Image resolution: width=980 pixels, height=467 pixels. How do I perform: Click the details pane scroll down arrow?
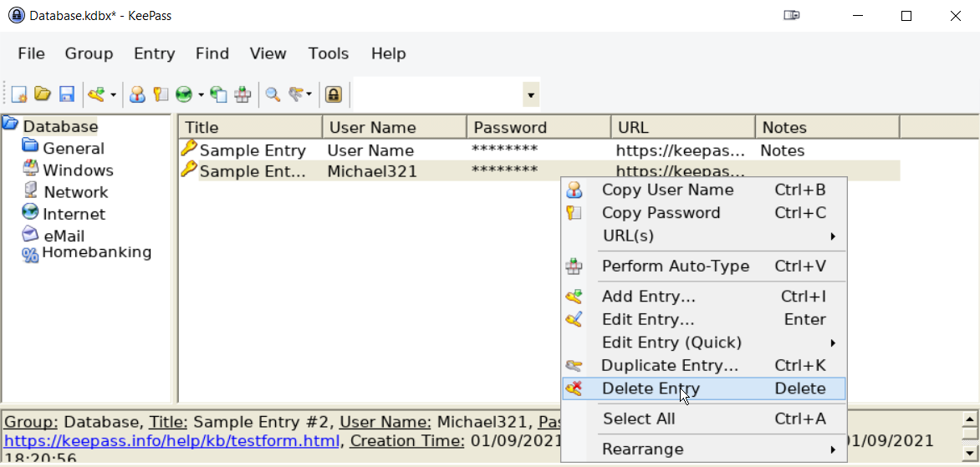pyautogui.click(x=970, y=452)
